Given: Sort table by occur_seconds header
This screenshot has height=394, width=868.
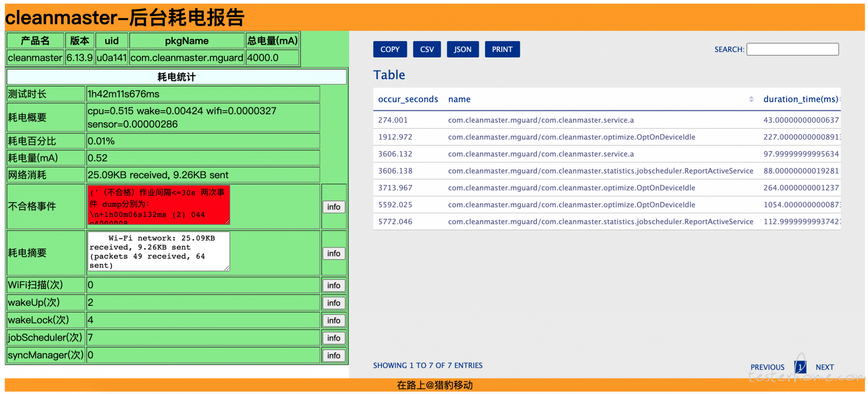Looking at the screenshot, I should [x=408, y=99].
